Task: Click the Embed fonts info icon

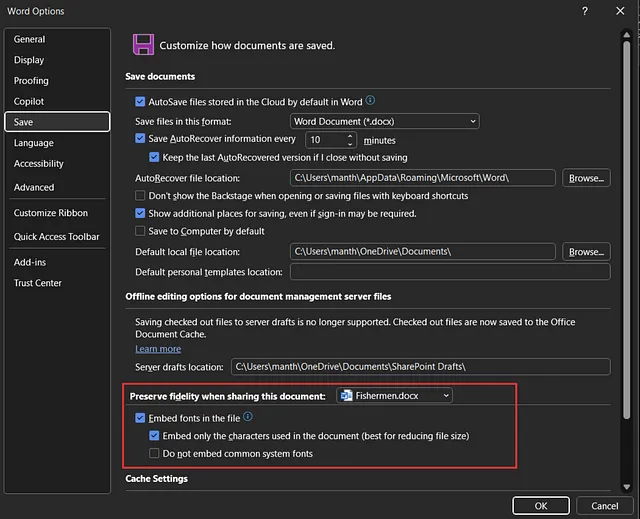Action: [x=248, y=417]
